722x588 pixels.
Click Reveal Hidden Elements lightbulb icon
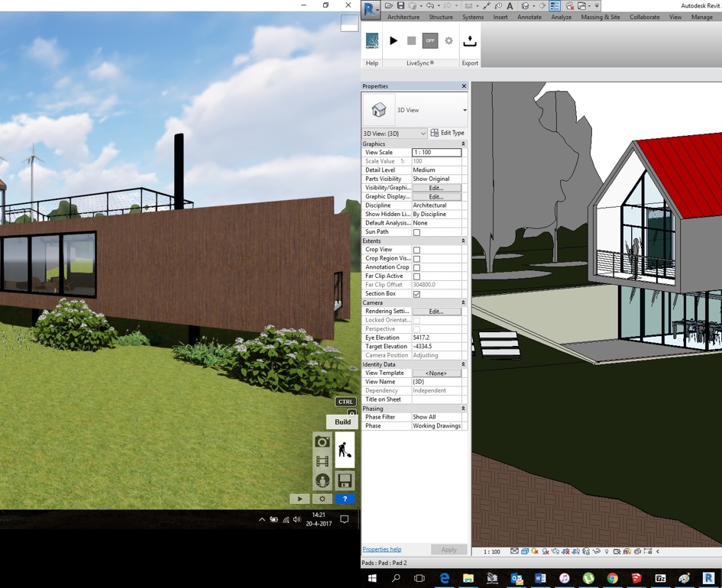(607, 551)
